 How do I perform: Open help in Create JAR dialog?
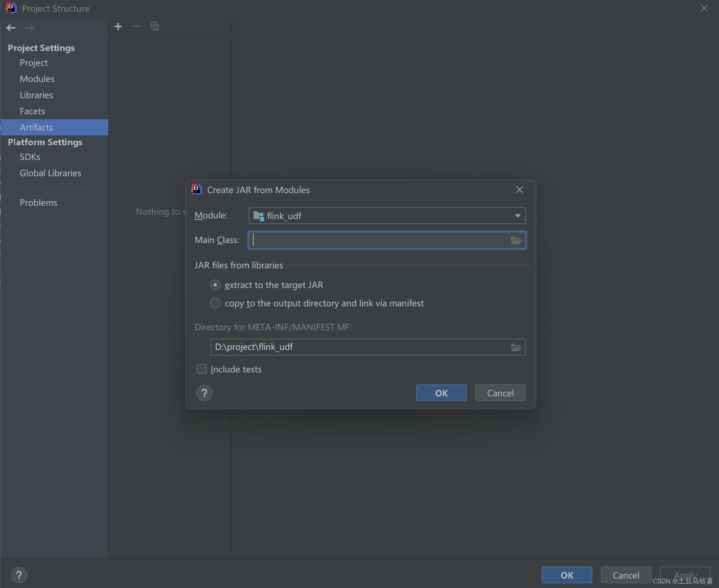pyautogui.click(x=204, y=393)
